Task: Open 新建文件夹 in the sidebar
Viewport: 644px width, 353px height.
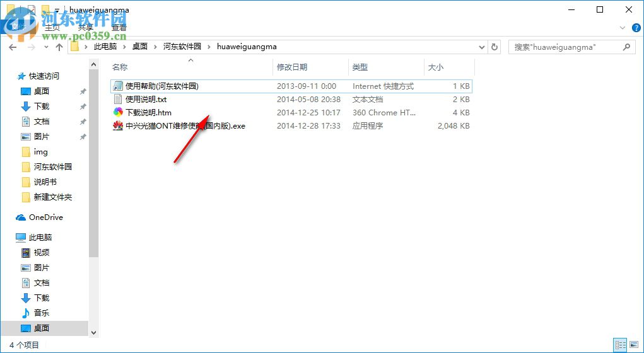Action: [52, 197]
